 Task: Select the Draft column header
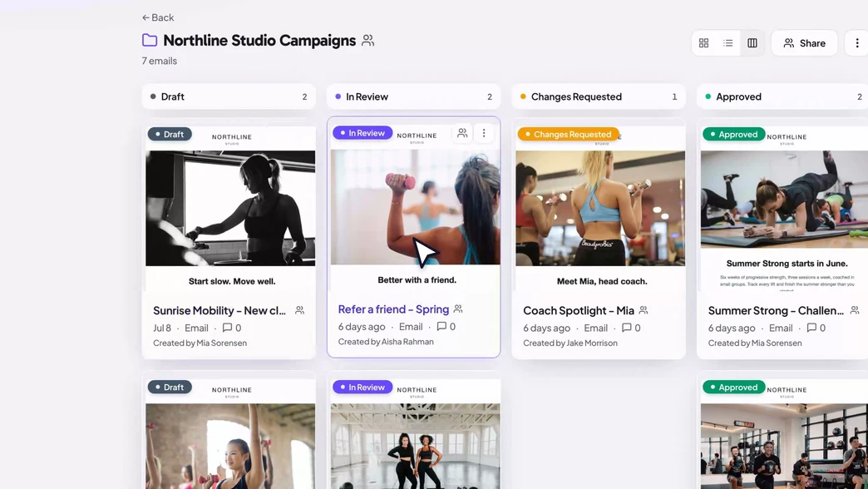click(229, 96)
